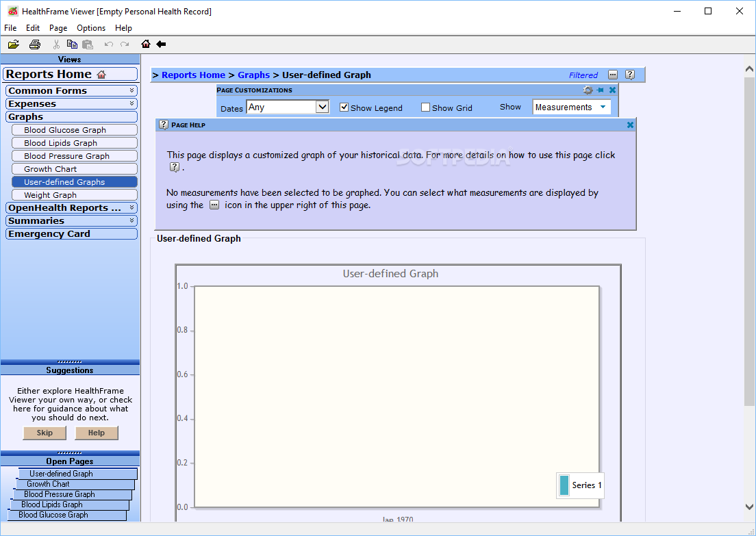Cut with the scissors toolbar icon
Viewport: 756px width, 536px height.
(56, 44)
